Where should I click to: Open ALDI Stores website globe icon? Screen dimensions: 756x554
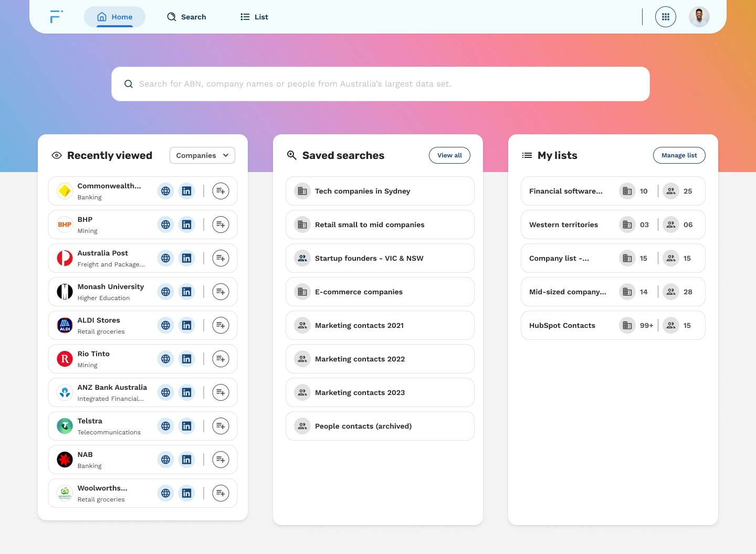coord(165,325)
